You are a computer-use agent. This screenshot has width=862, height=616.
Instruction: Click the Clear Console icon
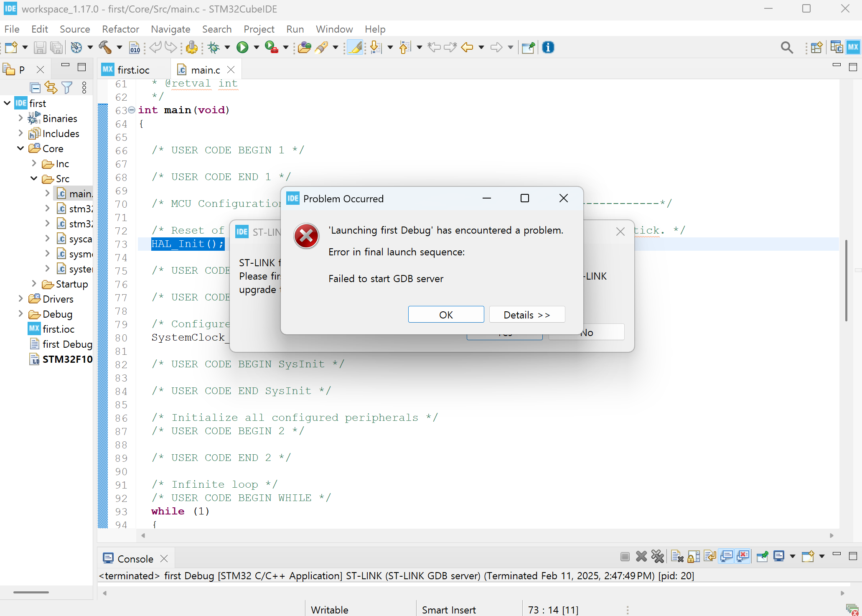(x=677, y=556)
